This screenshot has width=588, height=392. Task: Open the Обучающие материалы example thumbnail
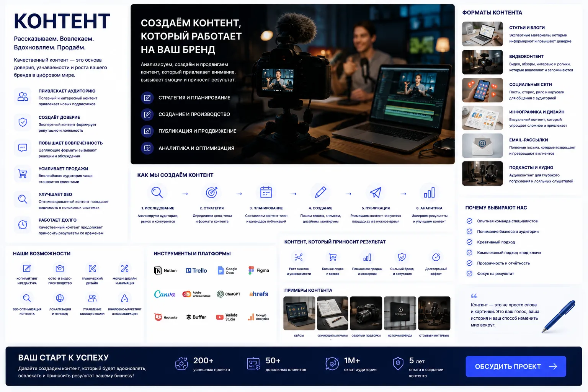click(333, 313)
